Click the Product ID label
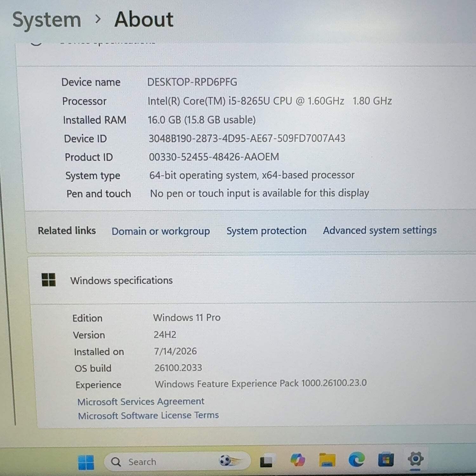 pos(89,157)
